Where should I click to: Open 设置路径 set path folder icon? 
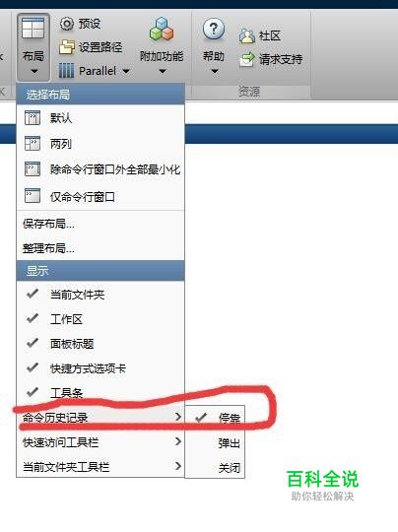click(x=67, y=47)
